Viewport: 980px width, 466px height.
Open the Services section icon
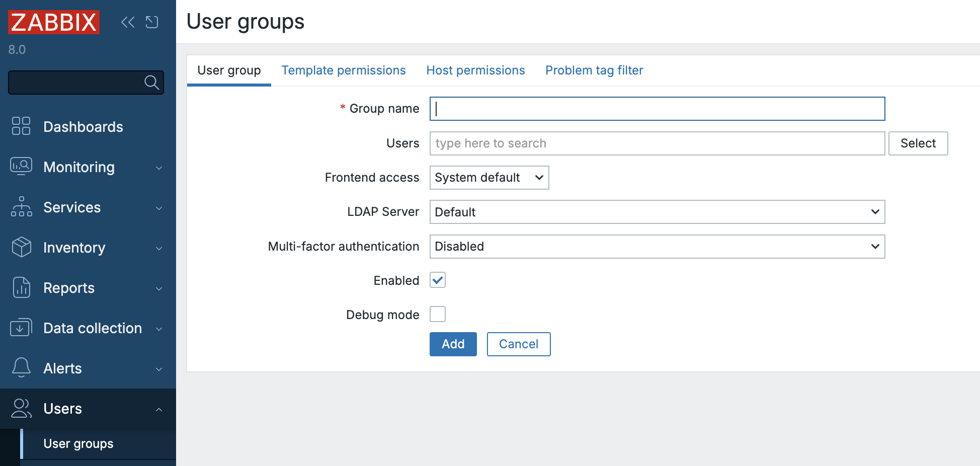click(x=21, y=207)
